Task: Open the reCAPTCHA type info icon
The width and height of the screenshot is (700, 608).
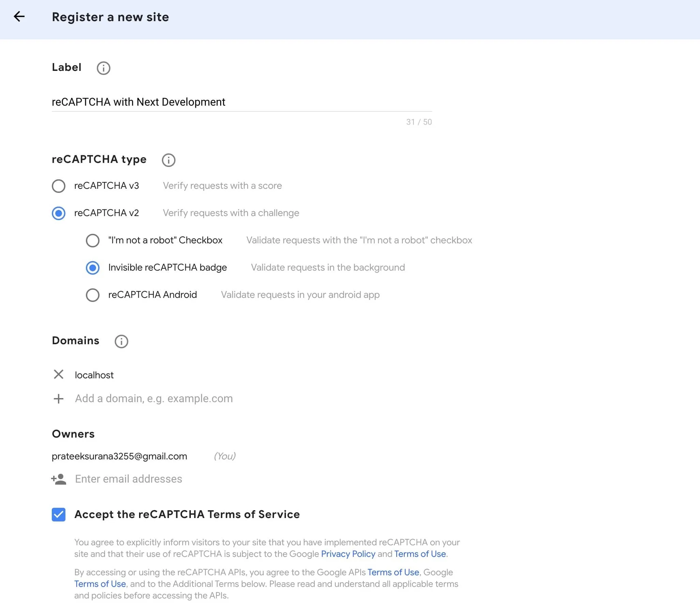Action: tap(168, 160)
